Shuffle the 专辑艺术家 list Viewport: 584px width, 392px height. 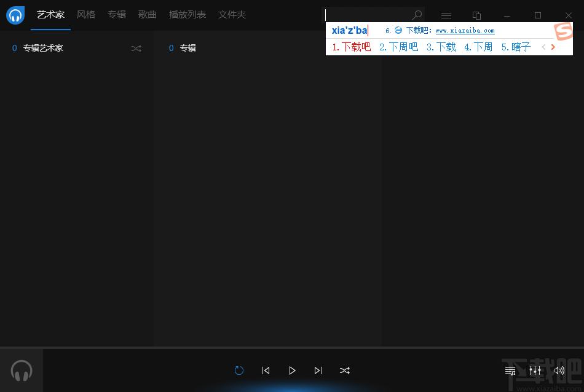click(x=136, y=49)
